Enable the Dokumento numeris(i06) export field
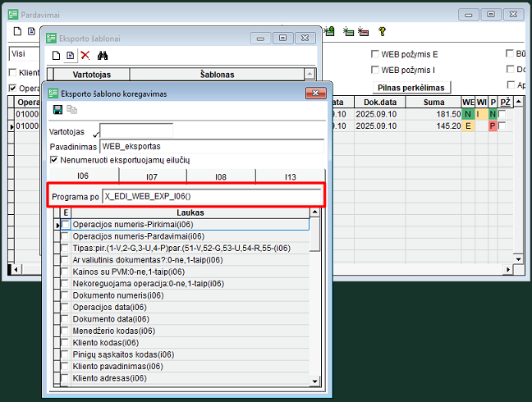 [x=65, y=295]
